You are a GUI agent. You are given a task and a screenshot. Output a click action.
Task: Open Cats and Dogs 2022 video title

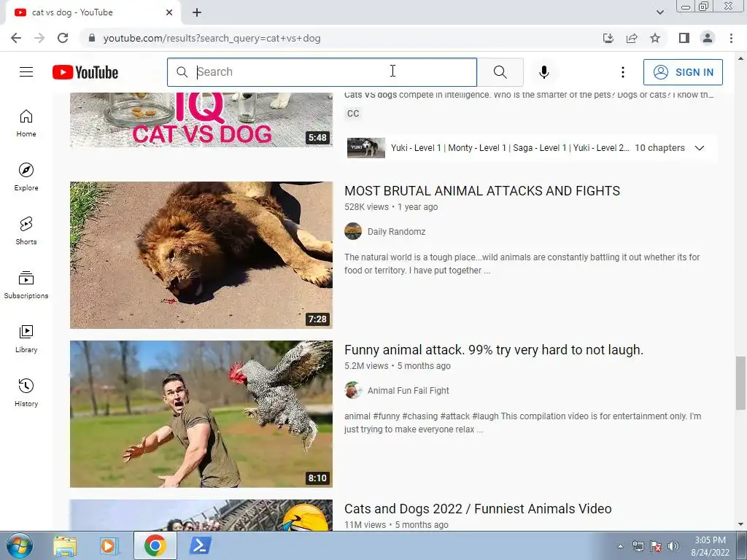[478, 508]
